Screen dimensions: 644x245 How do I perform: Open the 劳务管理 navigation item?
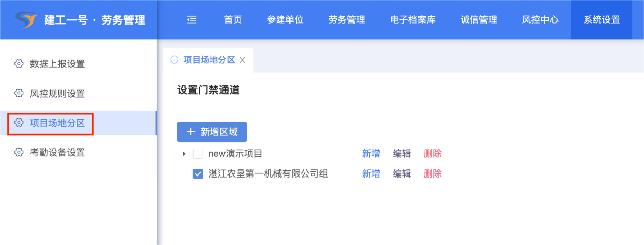point(346,20)
